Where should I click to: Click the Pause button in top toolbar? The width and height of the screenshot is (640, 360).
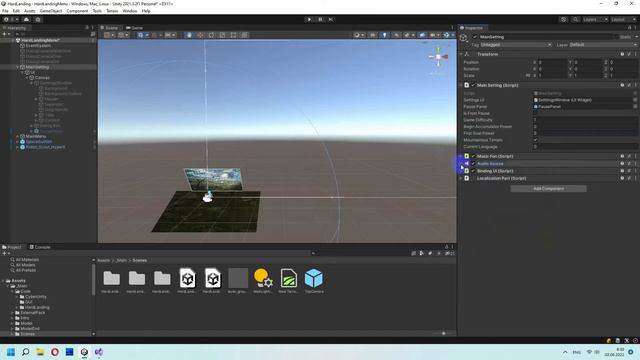click(320, 19)
